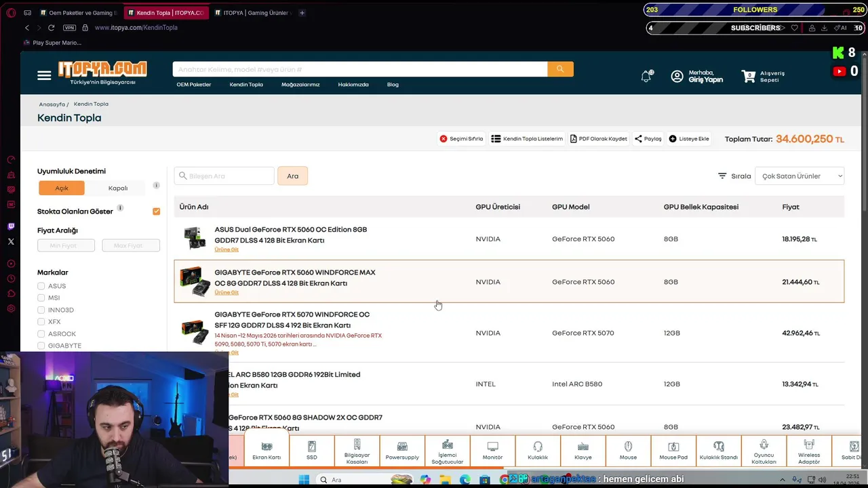Open Blog menu item
Image resolution: width=868 pixels, height=488 pixels.
tap(393, 85)
